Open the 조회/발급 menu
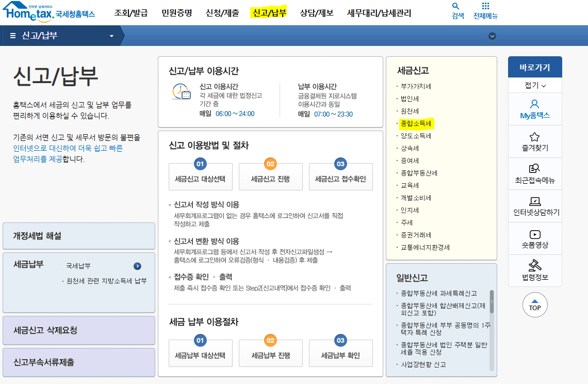The height and width of the screenshot is (384, 588). (129, 13)
